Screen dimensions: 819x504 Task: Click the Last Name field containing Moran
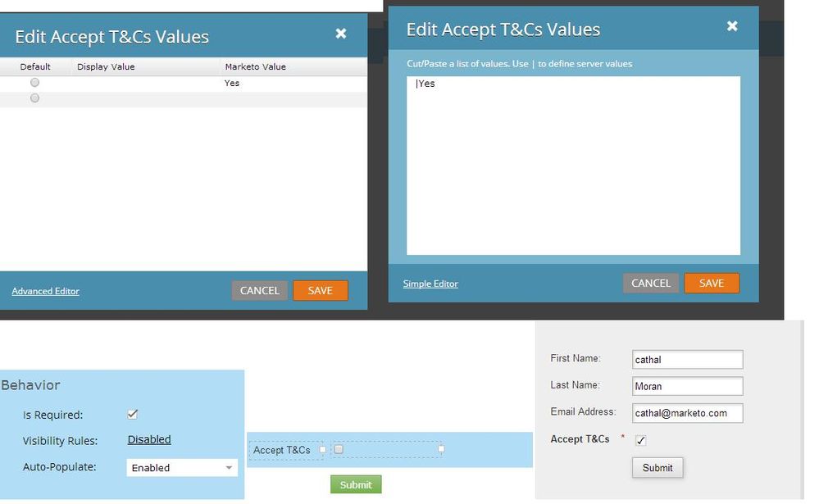tap(687, 386)
